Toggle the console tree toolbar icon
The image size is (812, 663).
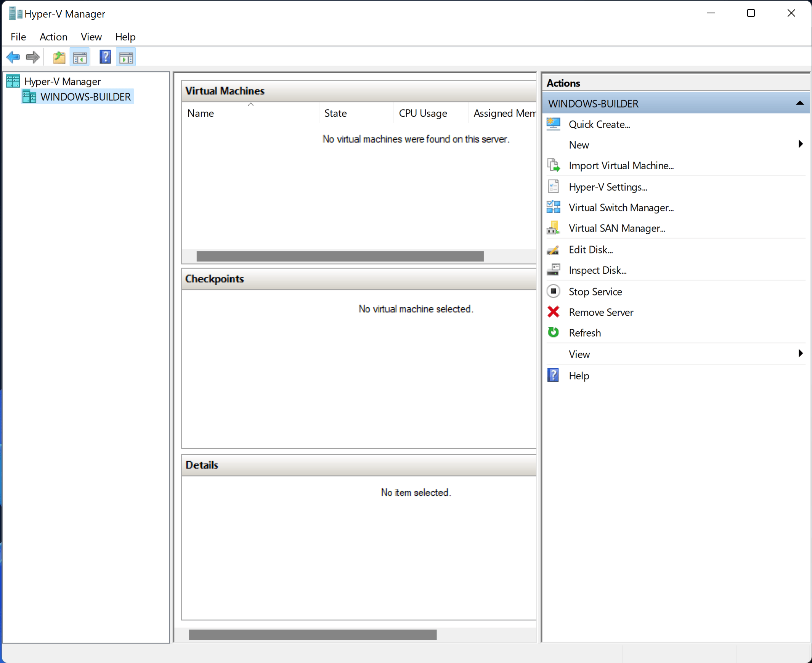point(80,56)
